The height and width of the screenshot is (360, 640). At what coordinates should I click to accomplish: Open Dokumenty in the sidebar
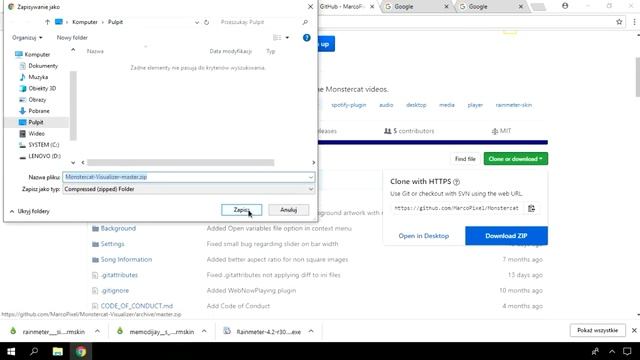pos(43,66)
